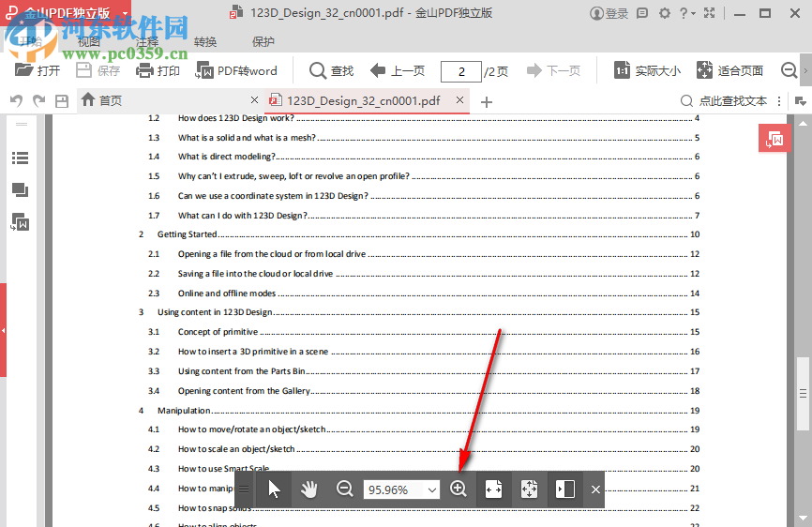Open the page thumbnails panel in left sidebar
The height and width of the screenshot is (527, 812).
(20, 190)
